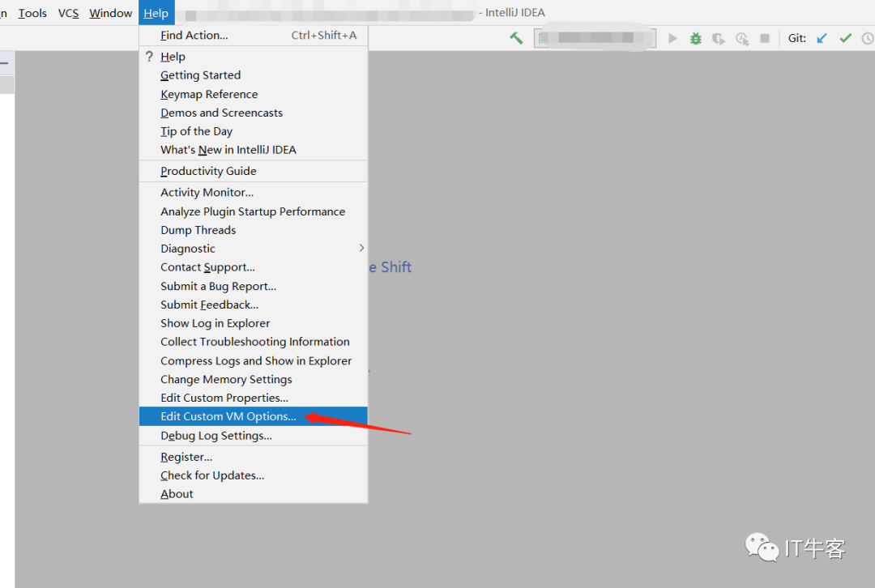Open the VCS menu

coord(68,13)
